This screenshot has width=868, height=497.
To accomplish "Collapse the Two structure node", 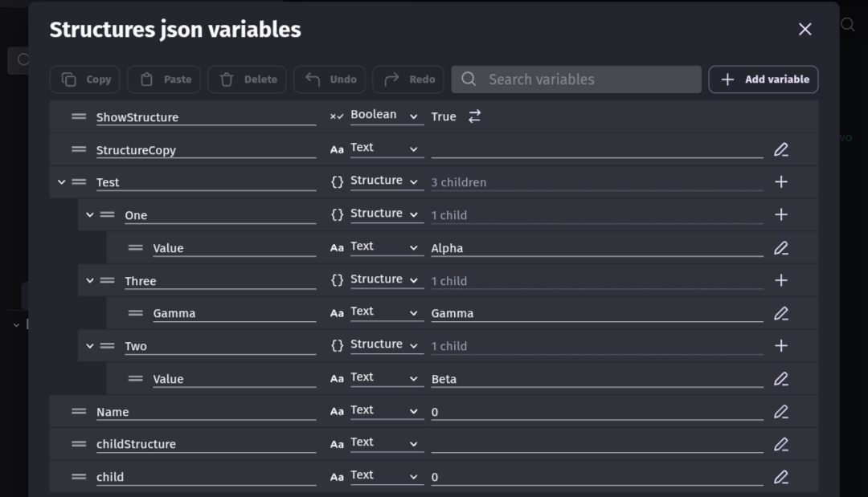I will pyautogui.click(x=90, y=346).
